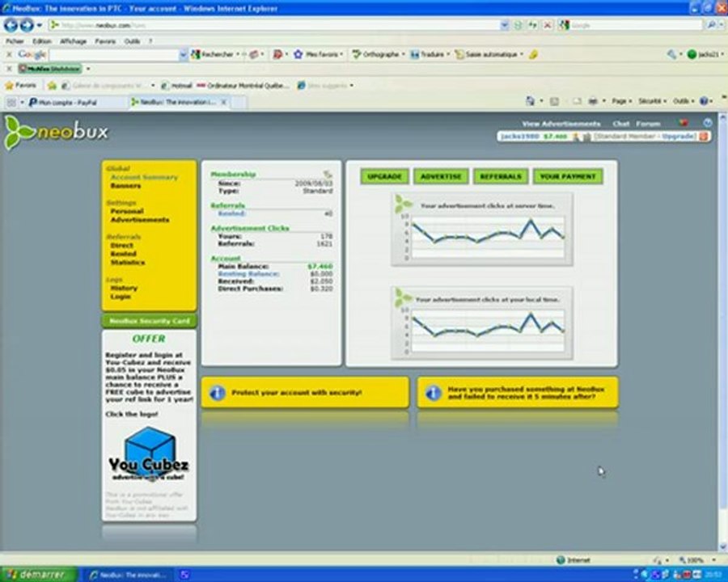Click the YOUR PAYMENT button
This screenshot has height=582, width=728.
coord(568,177)
